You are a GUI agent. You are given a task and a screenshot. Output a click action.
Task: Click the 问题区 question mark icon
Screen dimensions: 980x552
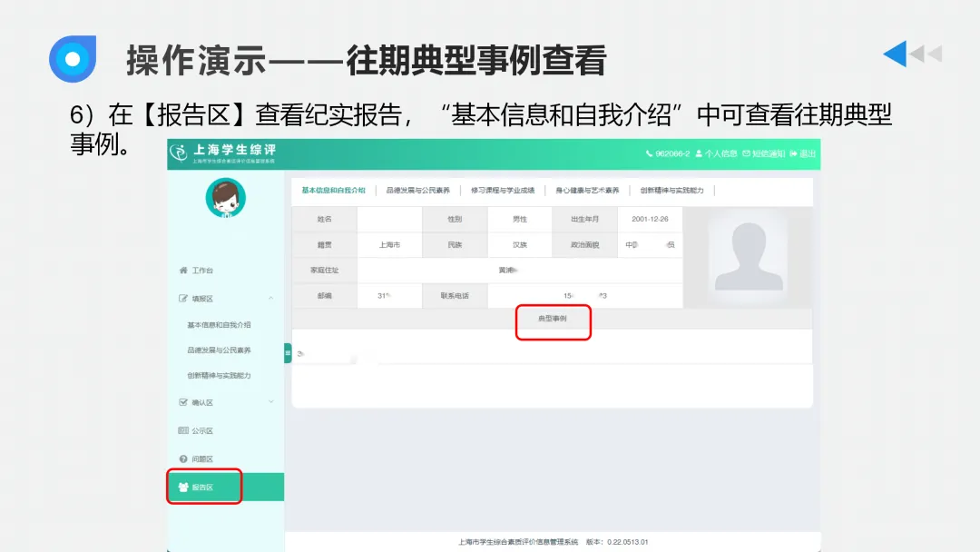click(182, 458)
